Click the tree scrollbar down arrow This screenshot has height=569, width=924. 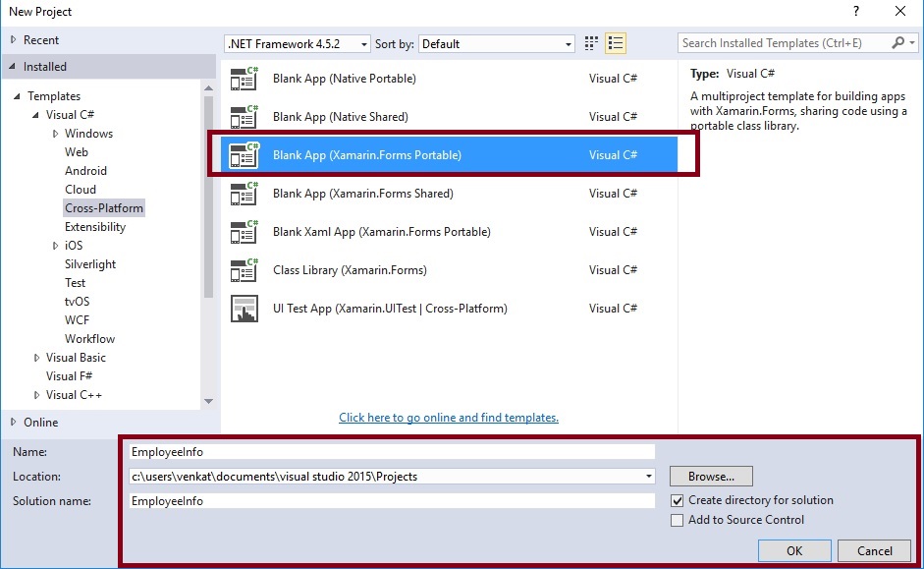[x=208, y=401]
